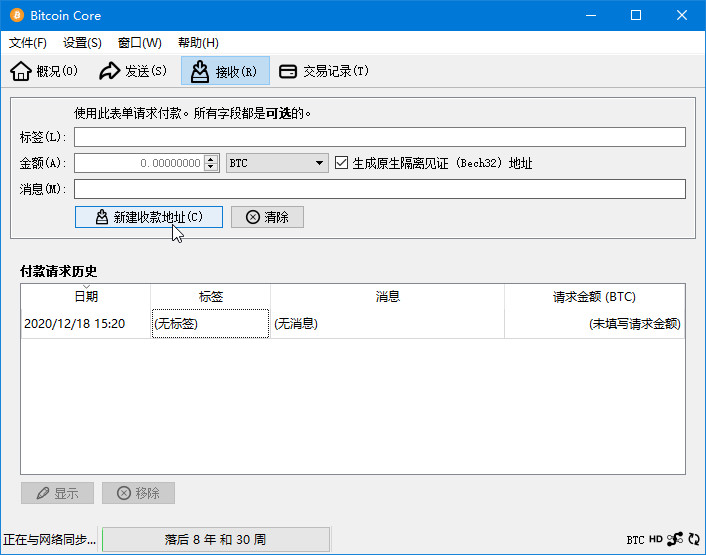
Task: Close the Bitcoin Core window
Action: pyautogui.click(x=682, y=15)
